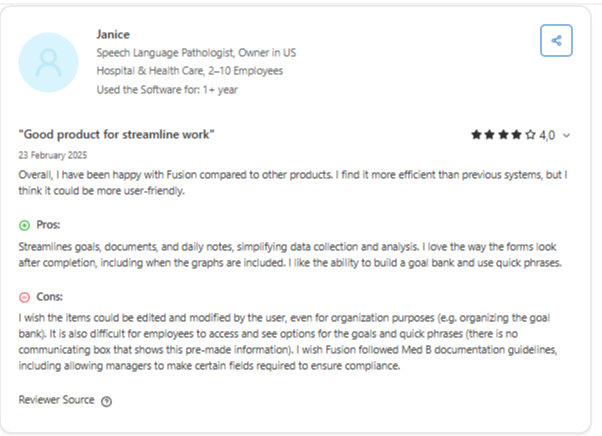Expand the 4,0 rating breakdown chevron
Screen dimensions: 602x436
pyautogui.click(x=566, y=135)
